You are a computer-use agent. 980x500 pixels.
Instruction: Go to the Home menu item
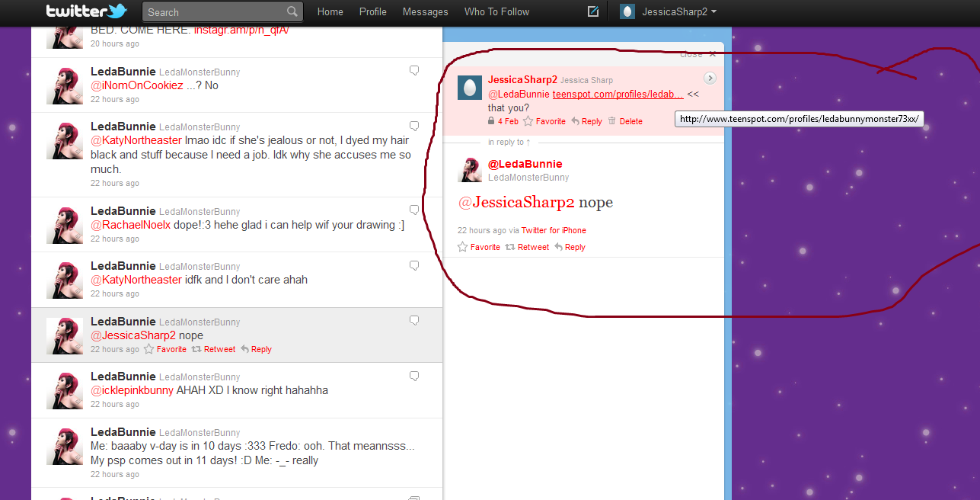[x=330, y=11]
